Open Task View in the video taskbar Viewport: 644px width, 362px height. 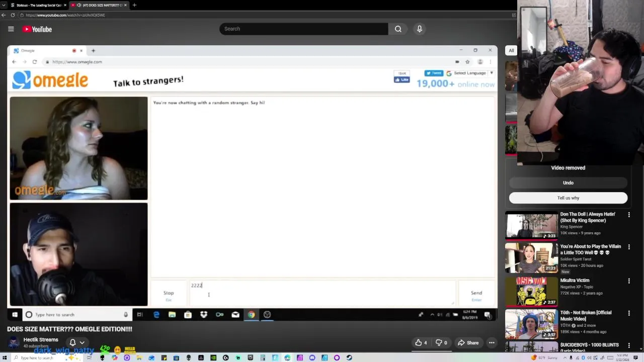(140, 315)
